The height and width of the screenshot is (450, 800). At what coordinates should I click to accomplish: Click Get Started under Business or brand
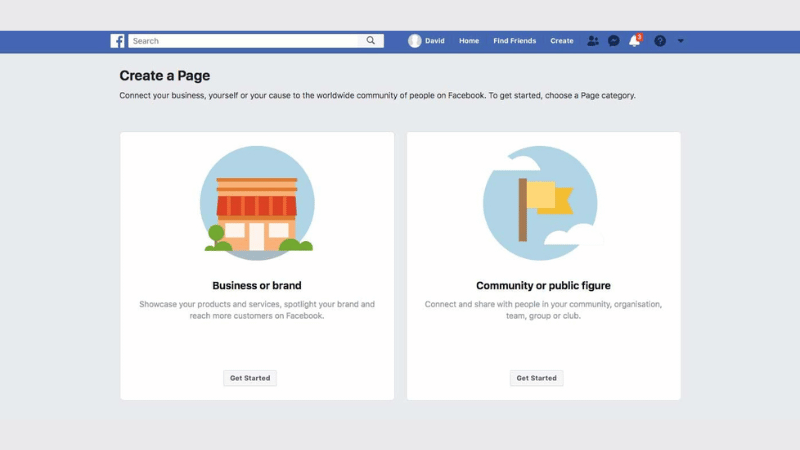coord(249,378)
